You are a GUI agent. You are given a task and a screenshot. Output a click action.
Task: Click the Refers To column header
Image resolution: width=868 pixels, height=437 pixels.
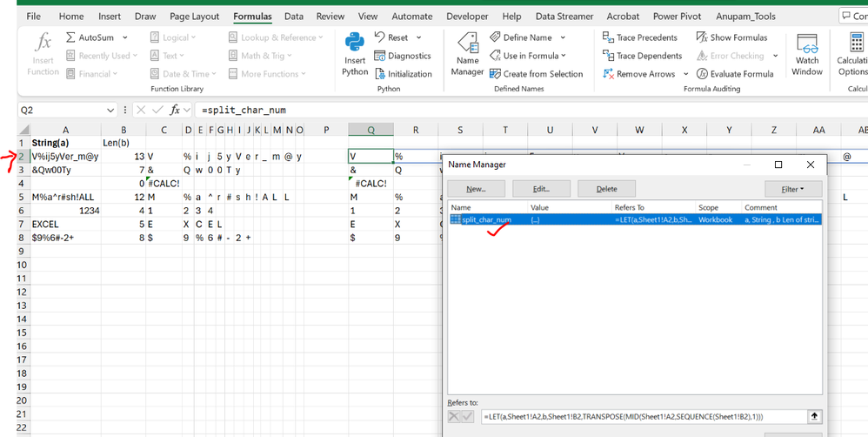click(653, 208)
